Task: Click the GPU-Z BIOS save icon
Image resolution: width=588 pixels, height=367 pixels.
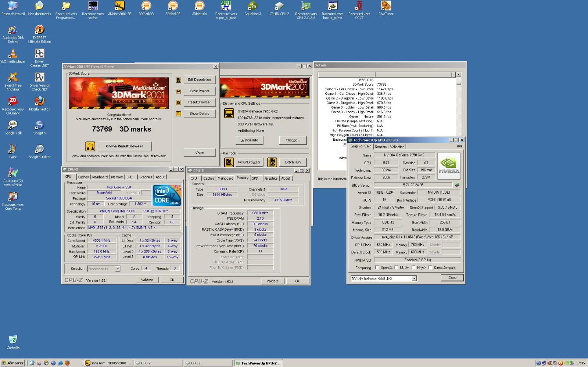Action: click(x=457, y=185)
